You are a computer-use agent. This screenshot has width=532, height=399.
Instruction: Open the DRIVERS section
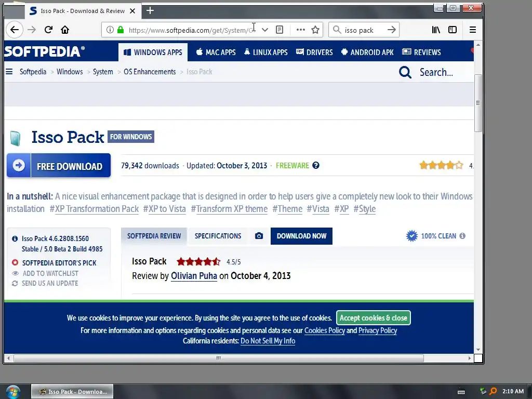pos(314,52)
